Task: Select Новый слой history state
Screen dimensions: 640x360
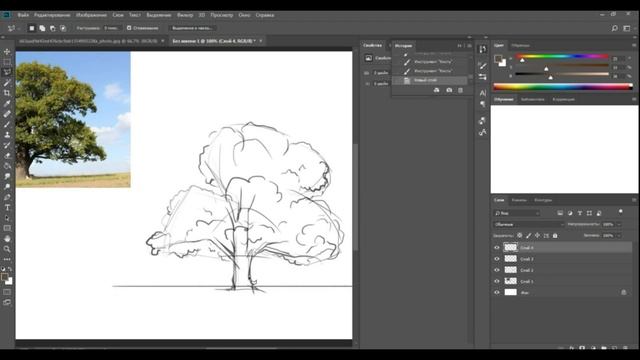Action: (x=430, y=80)
